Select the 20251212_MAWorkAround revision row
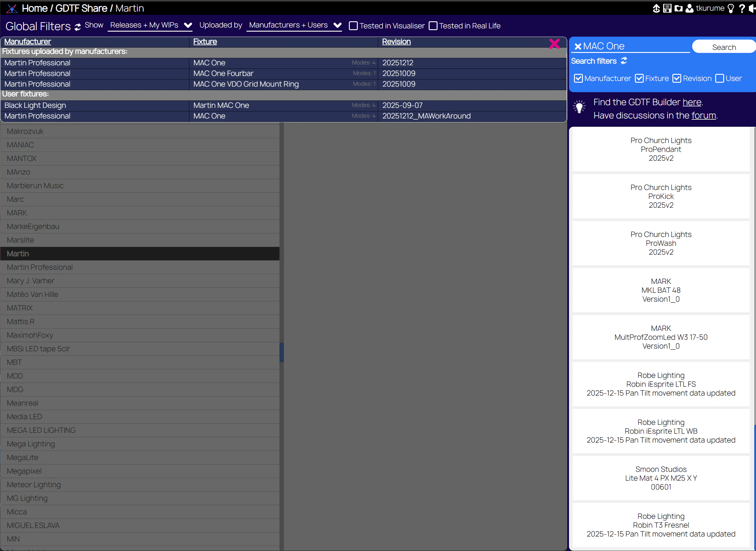This screenshot has width=756, height=551. 283,116
